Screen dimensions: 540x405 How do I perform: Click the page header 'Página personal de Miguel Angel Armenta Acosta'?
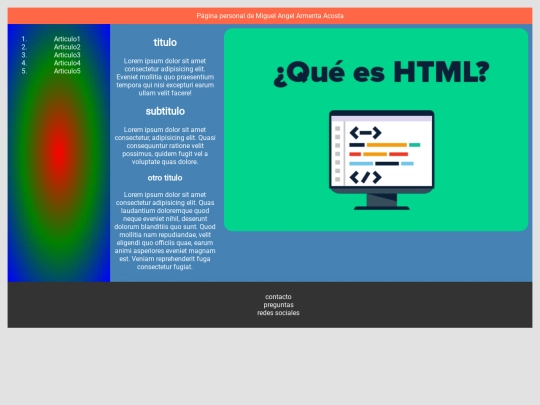pyautogui.click(x=270, y=16)
